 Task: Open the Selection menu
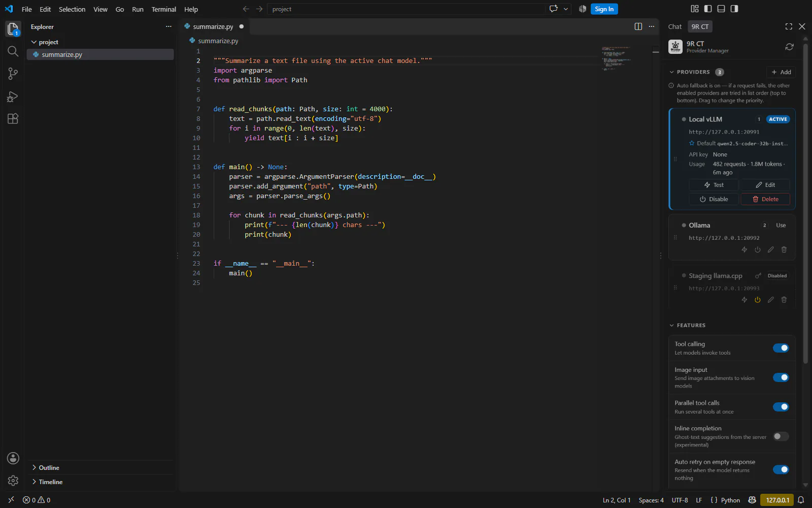[72, 9]
